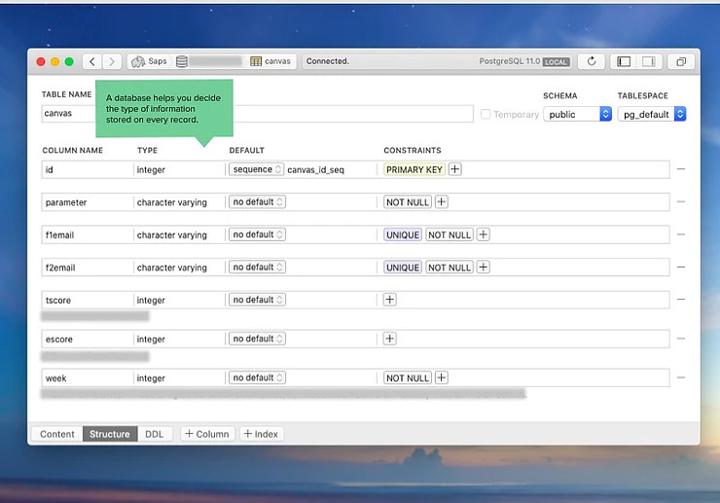Add constraint to the parameter column

point(441,202)
